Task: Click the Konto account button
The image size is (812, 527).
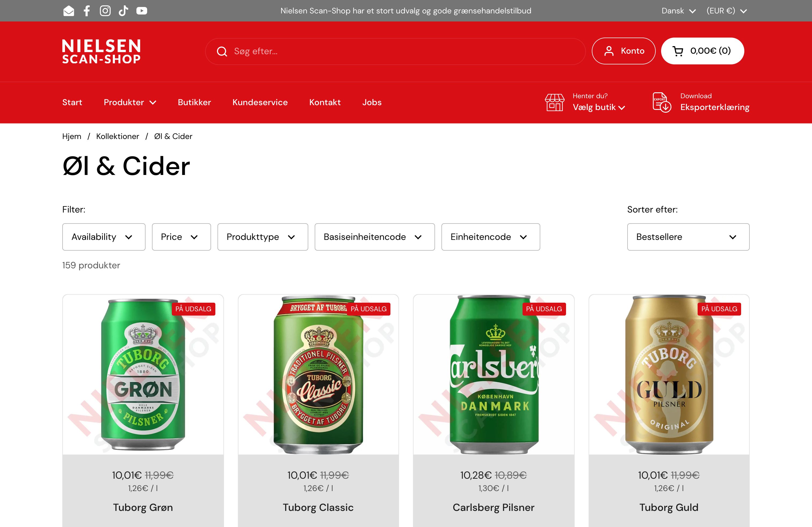Action: click(623, 51)
